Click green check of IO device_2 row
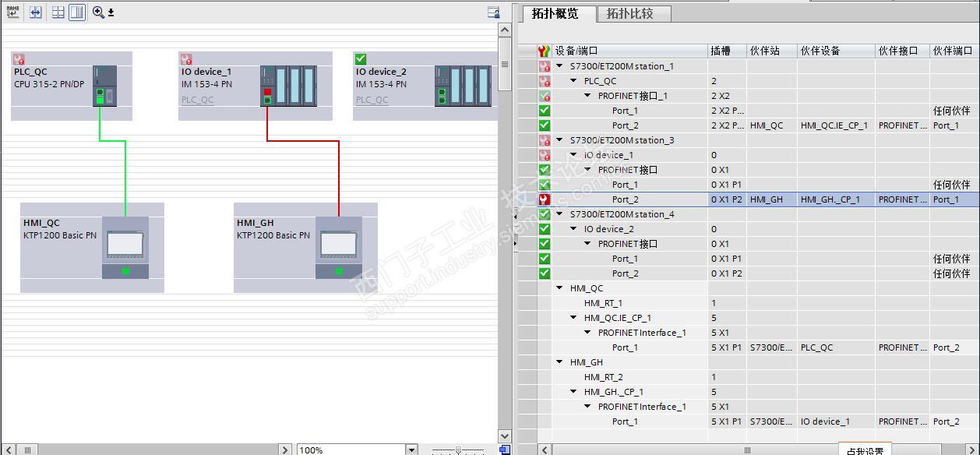 click(x=545, y=229)
